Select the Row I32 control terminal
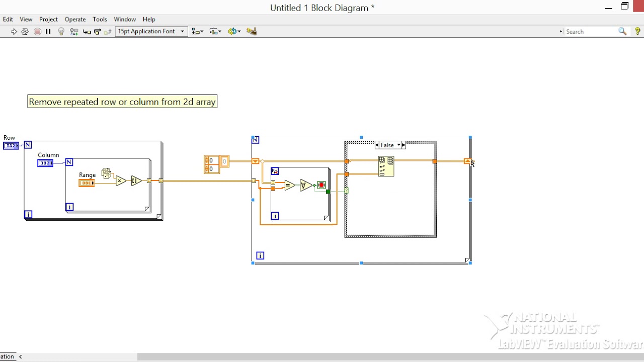644x362 pixels. pos(11,146)
